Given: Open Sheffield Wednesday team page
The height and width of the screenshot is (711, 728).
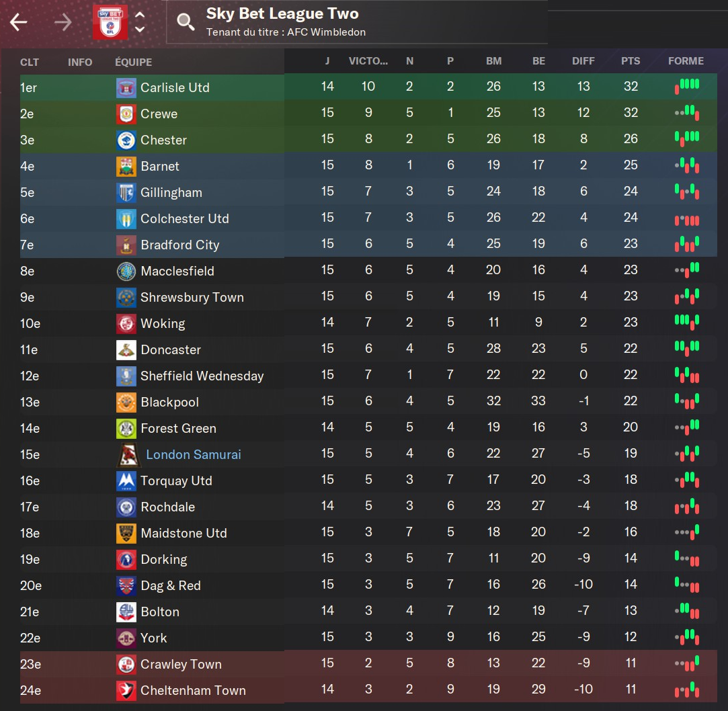Looking at the screenshot, I should 202,376.
